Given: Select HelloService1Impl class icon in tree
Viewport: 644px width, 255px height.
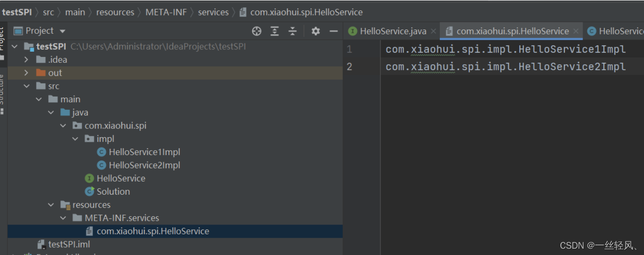Looking at the screenshot, I should click(101, 152).
